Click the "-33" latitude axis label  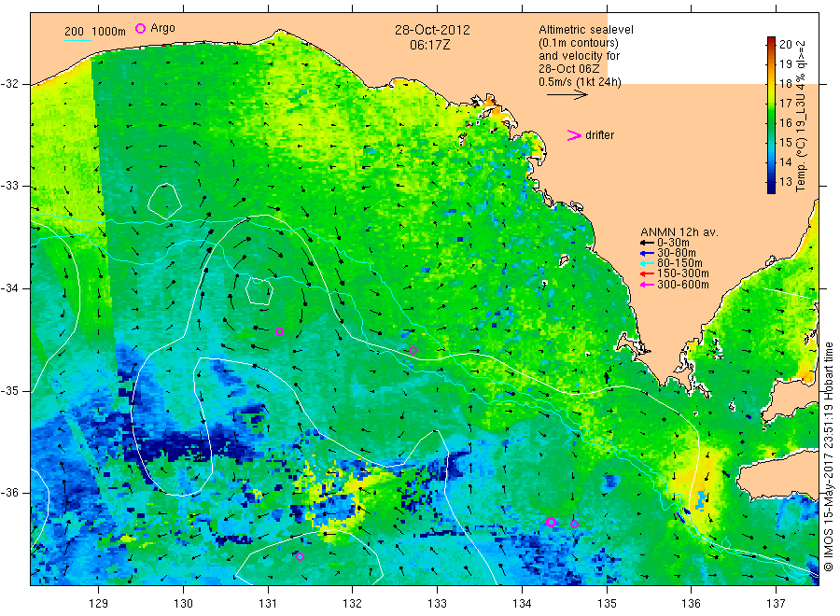point(9,186)
